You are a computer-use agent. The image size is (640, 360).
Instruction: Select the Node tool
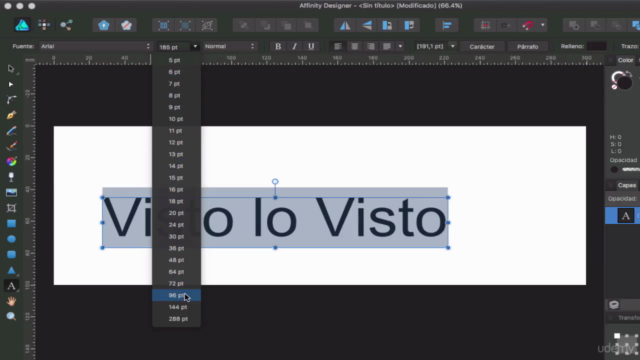11,84
